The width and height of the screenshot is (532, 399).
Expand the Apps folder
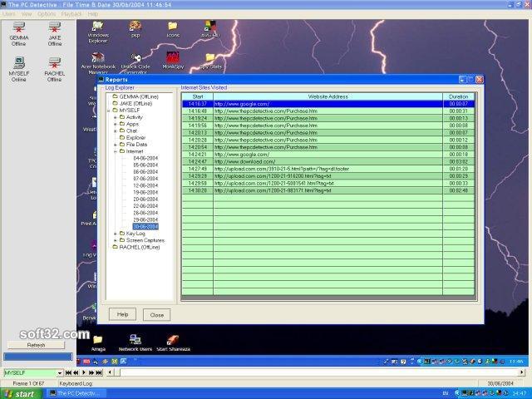coord(116,124)
